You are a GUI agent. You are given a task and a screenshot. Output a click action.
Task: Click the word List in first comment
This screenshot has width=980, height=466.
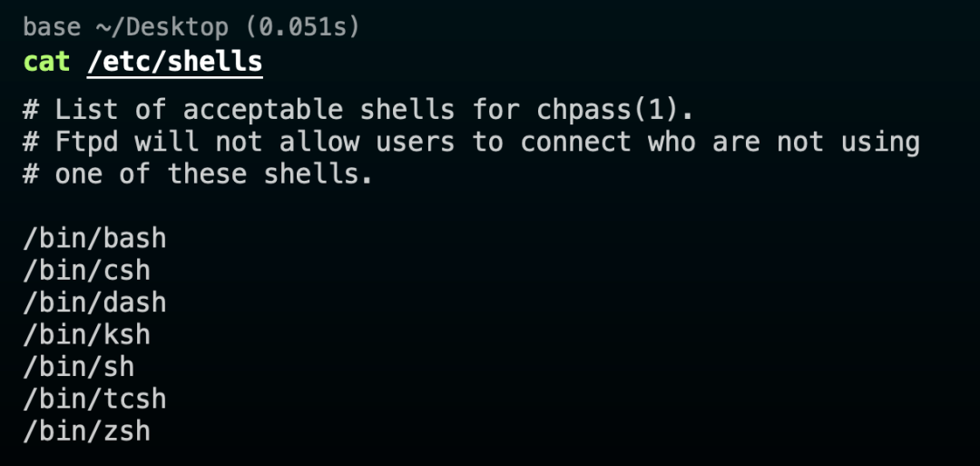pos(87,110)
